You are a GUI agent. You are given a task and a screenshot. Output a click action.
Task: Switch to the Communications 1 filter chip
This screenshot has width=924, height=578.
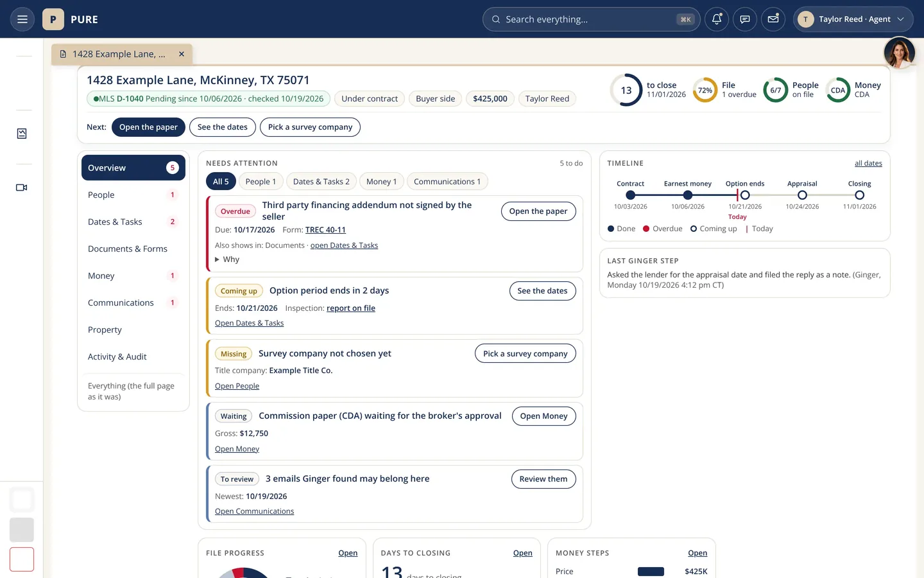click(x=447, y=182)
